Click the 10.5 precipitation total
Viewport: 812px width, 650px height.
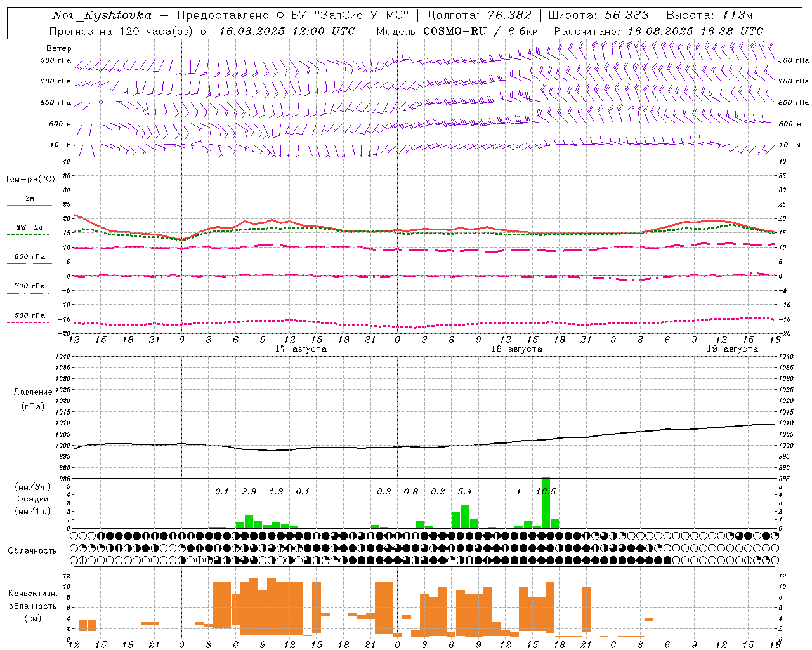pyautogui.click(x=546, y=492)
